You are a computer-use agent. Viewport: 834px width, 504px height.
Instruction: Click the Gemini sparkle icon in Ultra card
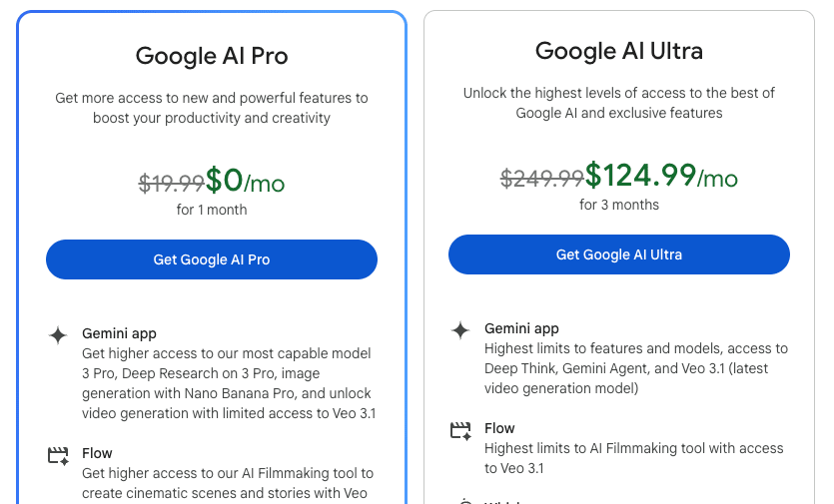(460, 330)
